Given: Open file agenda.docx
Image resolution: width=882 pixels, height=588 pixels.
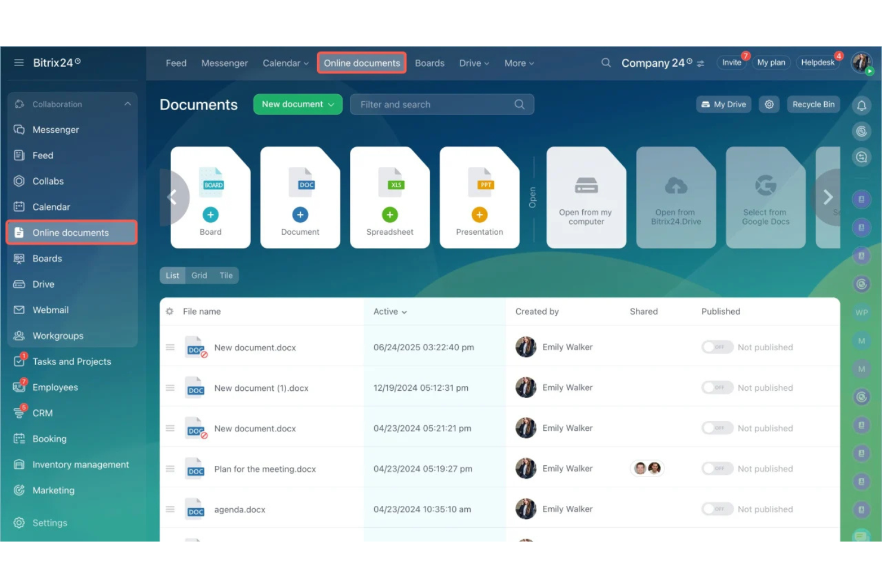Looking at the screenshot, I should point(240,509).
